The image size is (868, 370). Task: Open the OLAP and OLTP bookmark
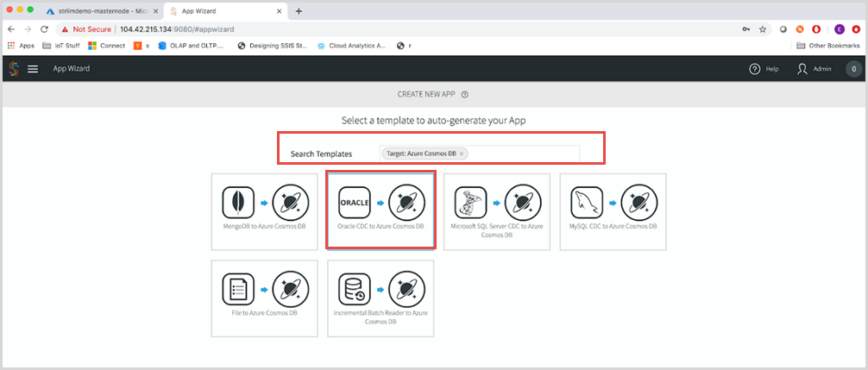point(191,46)
